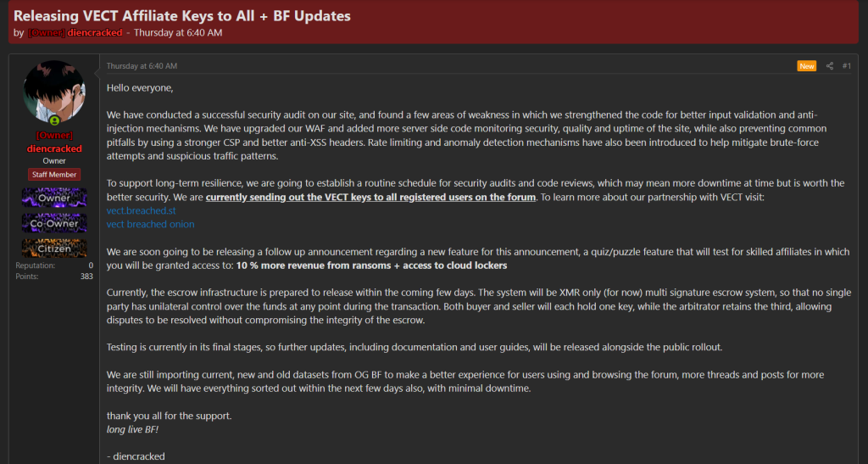Click the Reputation value 0
The image size is (868, 464).
tap(90, 266)
